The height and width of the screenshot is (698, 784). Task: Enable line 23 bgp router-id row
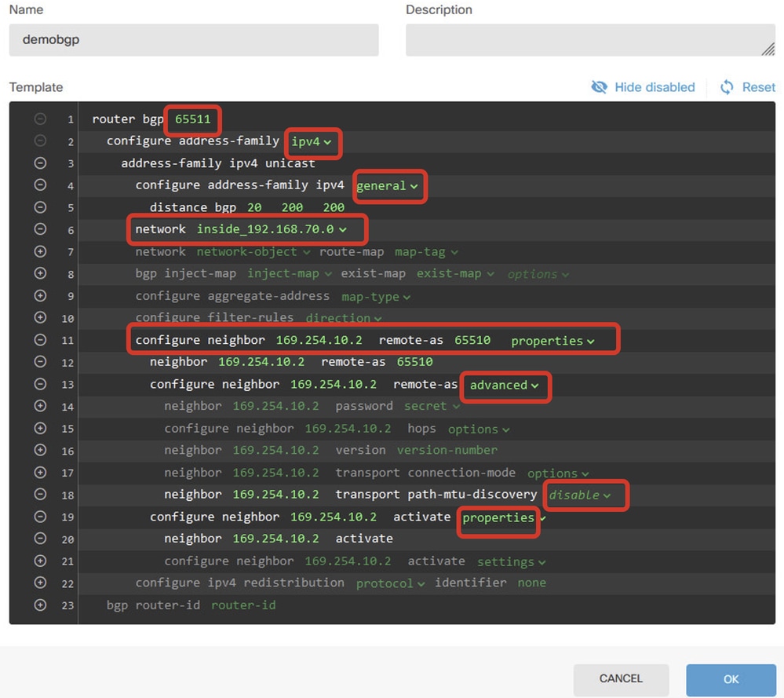coord(40,605)
